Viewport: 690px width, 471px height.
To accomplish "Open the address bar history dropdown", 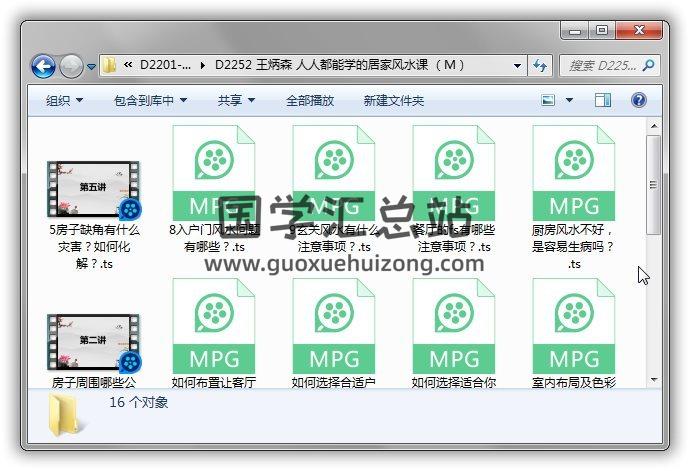I will click(518, 66).
